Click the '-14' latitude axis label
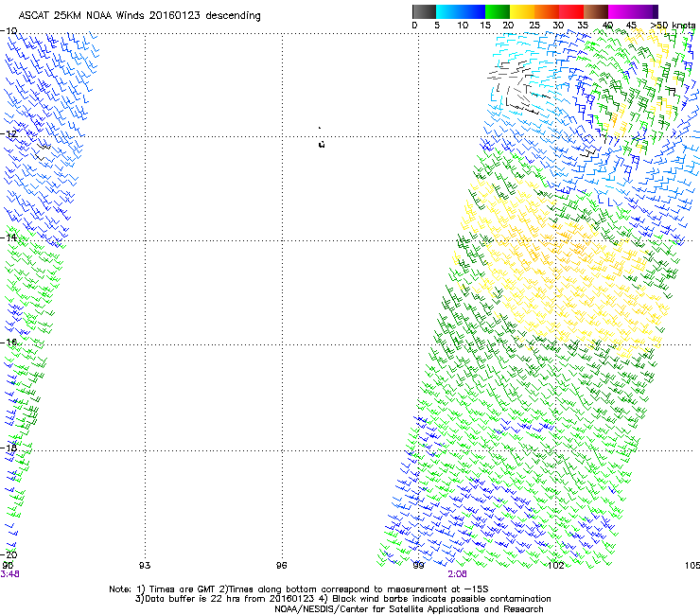700x615 pixels. (9, 237)
